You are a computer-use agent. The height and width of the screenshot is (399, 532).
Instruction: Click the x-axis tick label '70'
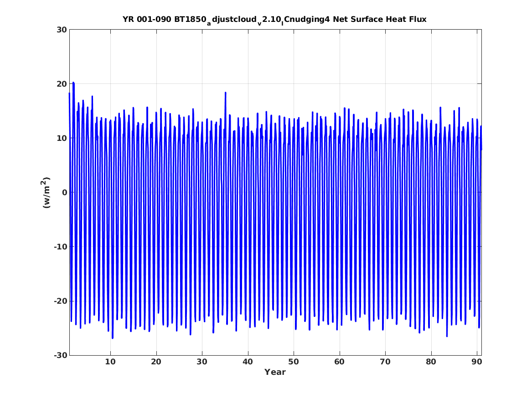click(385, 362)
